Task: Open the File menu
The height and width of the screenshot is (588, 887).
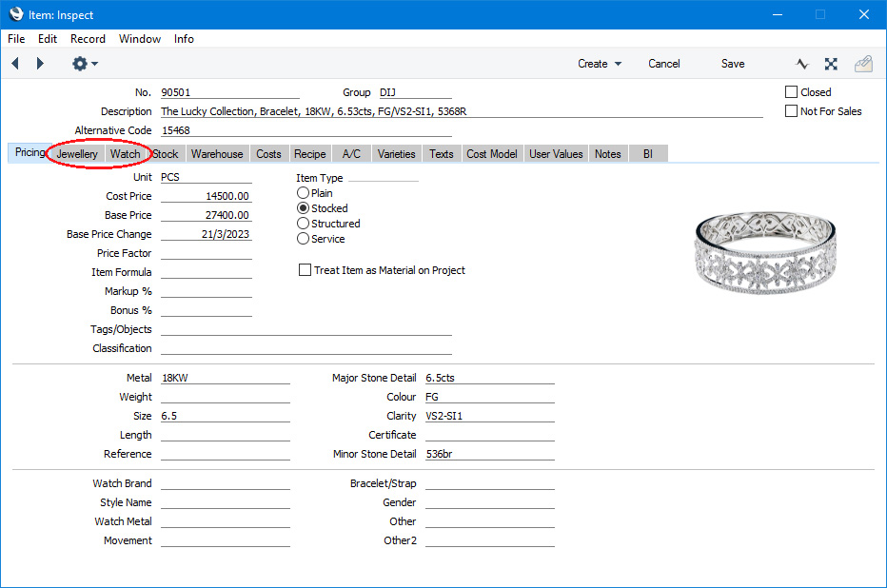Action: [16, 39]
